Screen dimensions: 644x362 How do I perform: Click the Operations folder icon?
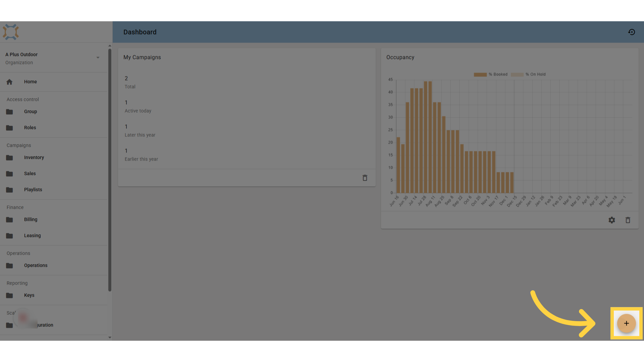coord(9,265)
